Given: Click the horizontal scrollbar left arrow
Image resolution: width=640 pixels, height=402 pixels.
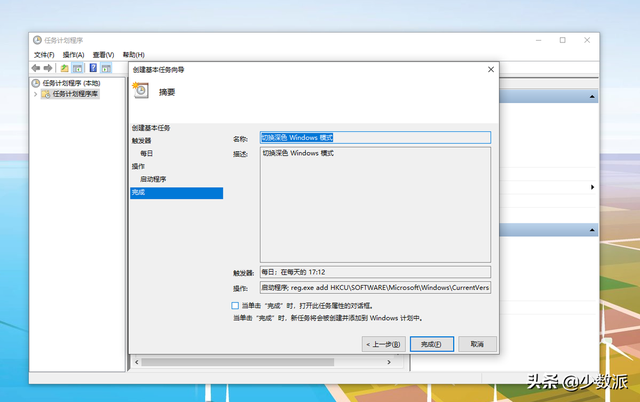Looking at the screenshot, I should click(137, 362).
